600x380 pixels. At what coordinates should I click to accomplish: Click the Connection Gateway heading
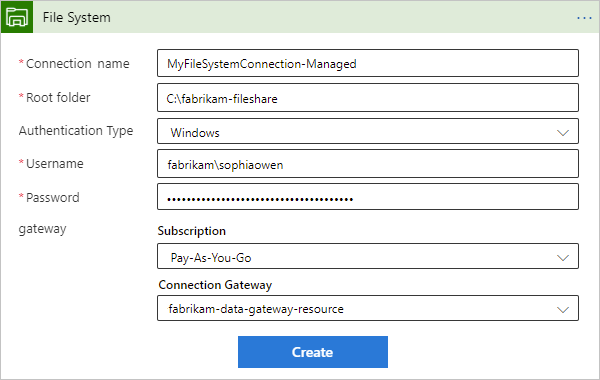(x=215, y=285)
